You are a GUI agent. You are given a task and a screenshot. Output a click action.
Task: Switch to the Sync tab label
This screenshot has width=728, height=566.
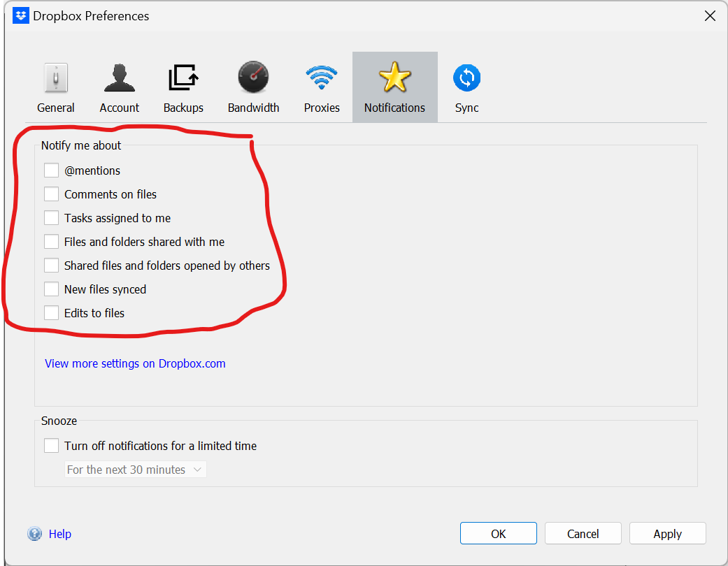(466, 108)
